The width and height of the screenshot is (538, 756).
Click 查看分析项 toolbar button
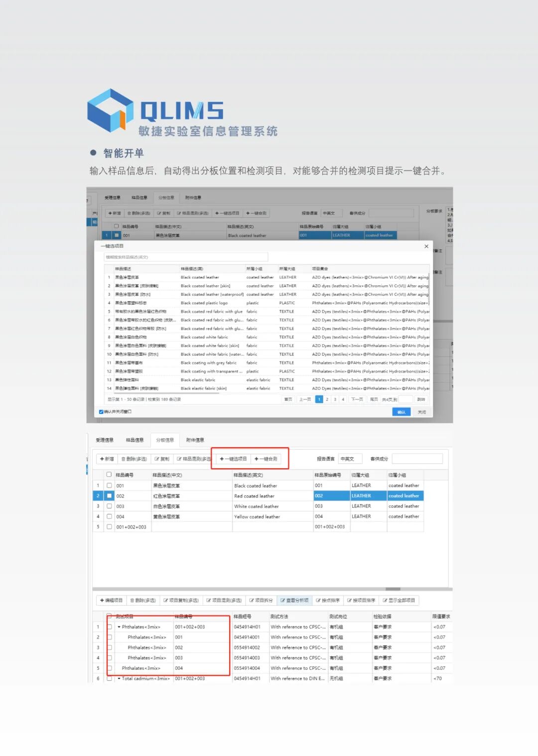point(294,601)
